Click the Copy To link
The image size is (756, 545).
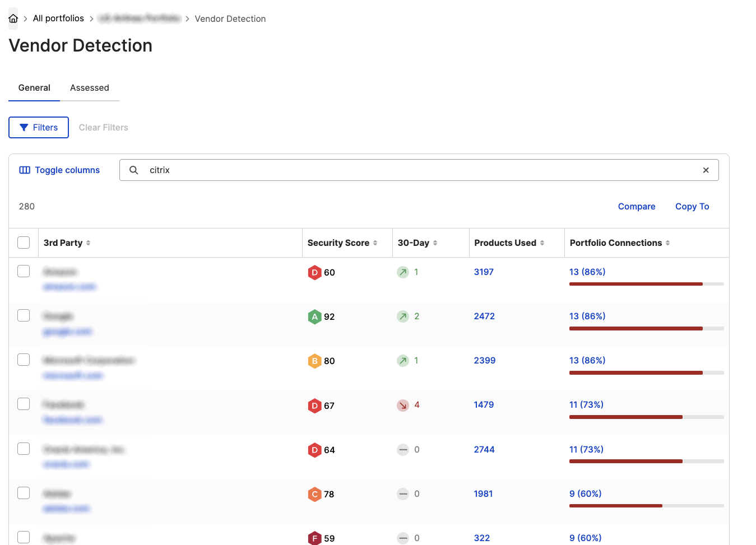(692, 206)
